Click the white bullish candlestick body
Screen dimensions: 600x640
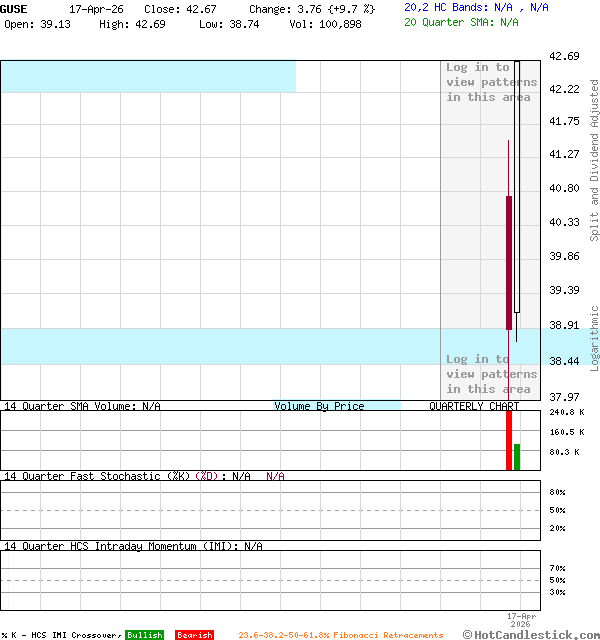click(517, 190)
